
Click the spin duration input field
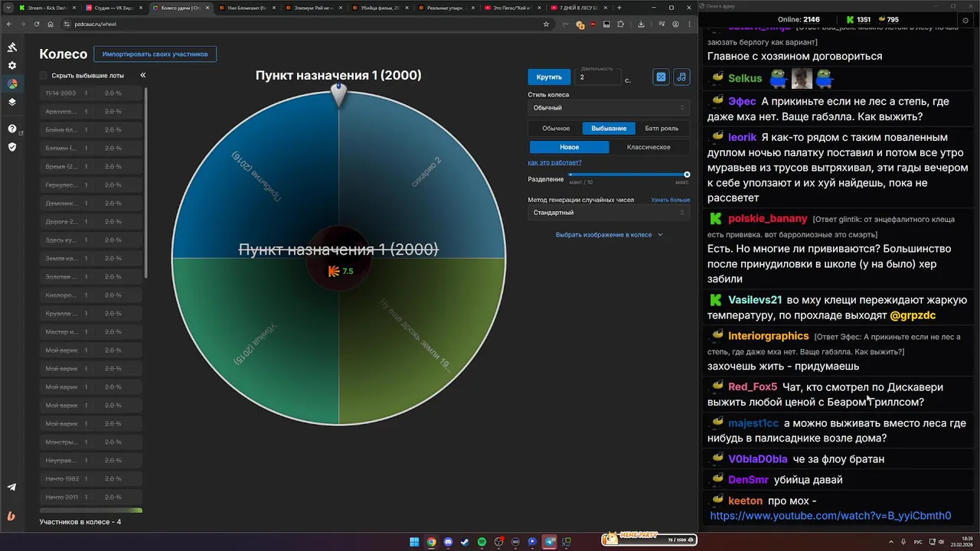click(x=598, y=77)
